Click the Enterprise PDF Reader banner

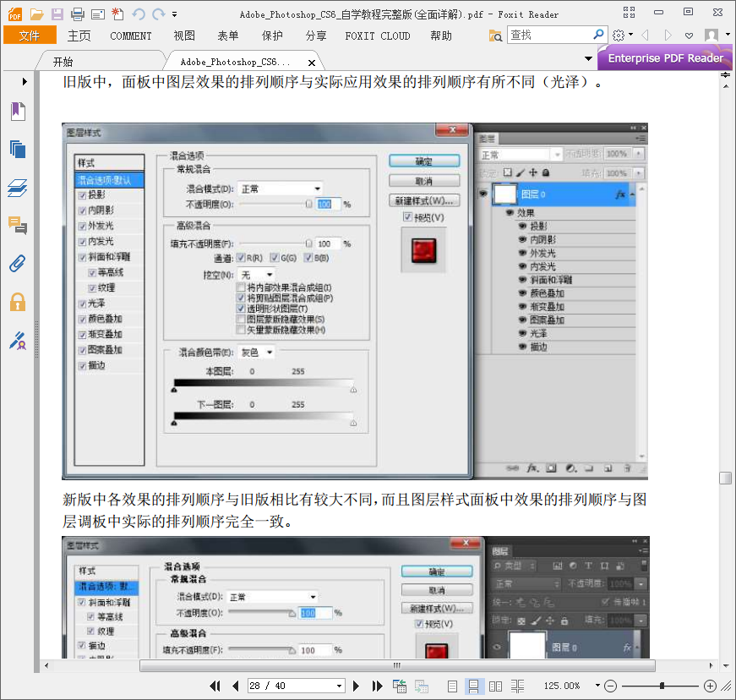(x=665, y=58)
